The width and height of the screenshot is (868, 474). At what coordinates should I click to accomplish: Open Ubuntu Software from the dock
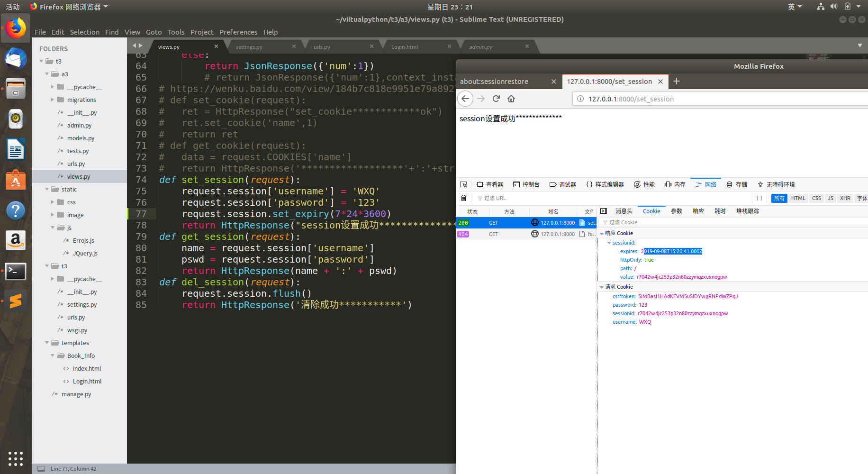click(x=16, y=180)
